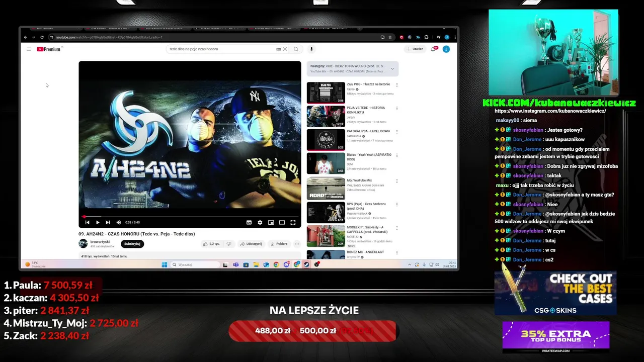Open Chrome extensions puzzle icon

(426, 37)
